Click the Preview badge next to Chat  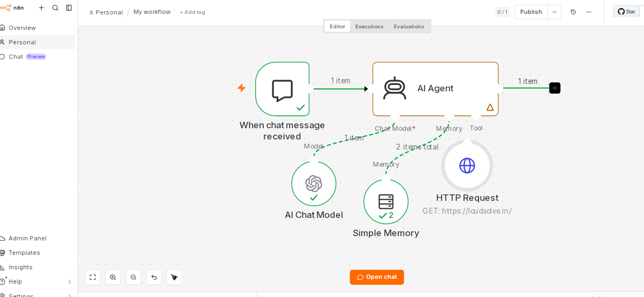click(36, 57)
